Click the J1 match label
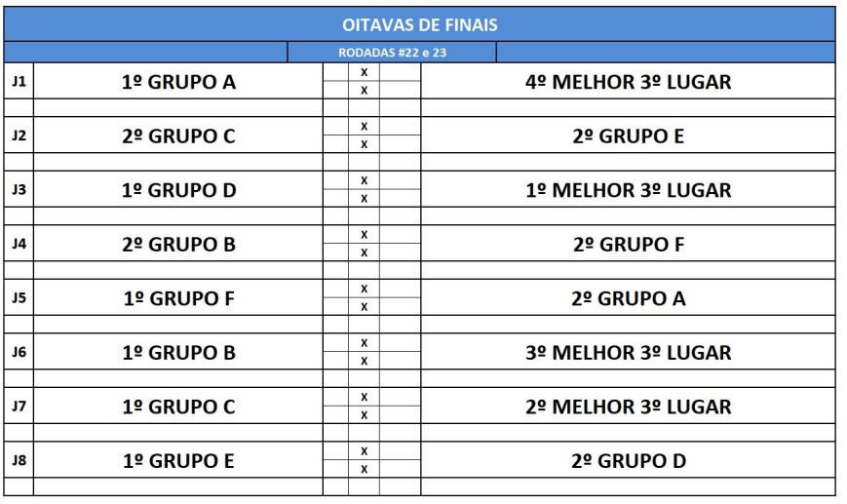The width and height of the screenshot is (847, 504). click(18, 82)
